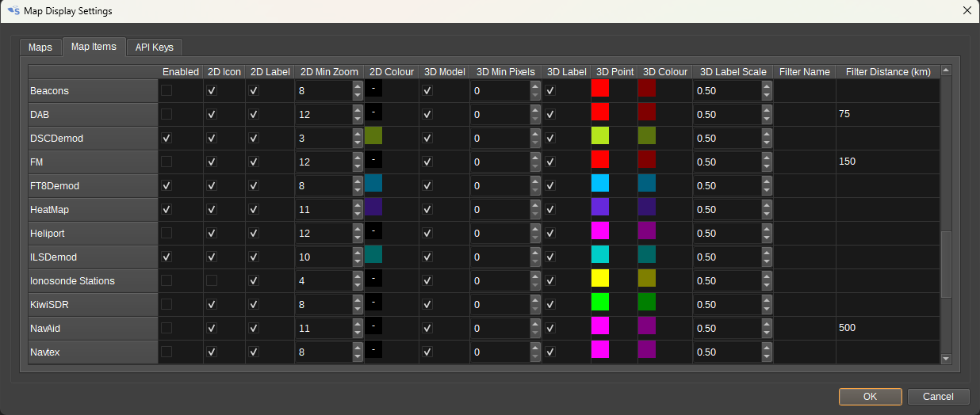The image size is (980, 415).
Task: Click the Cancel button
Action: tap(938, 396)
